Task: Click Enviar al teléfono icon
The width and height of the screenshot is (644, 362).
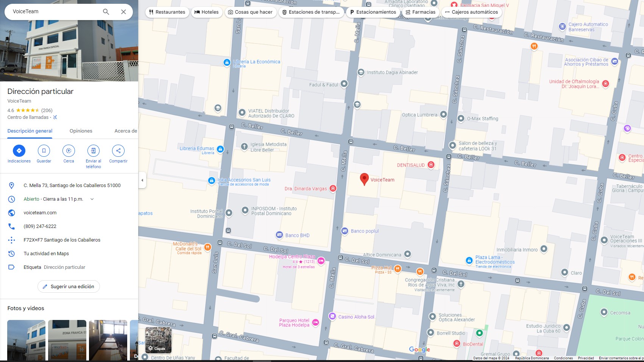Action: tap(93, 151)
